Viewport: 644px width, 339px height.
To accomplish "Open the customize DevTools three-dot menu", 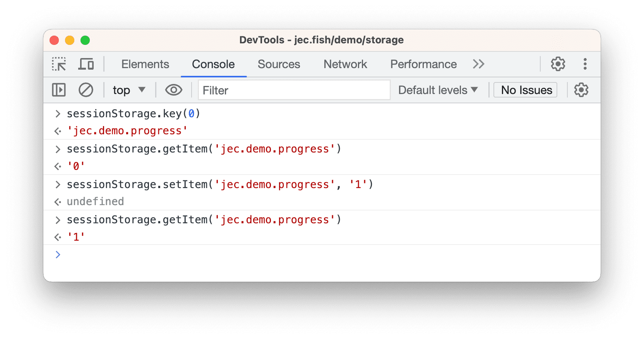I will click(585, 64).
